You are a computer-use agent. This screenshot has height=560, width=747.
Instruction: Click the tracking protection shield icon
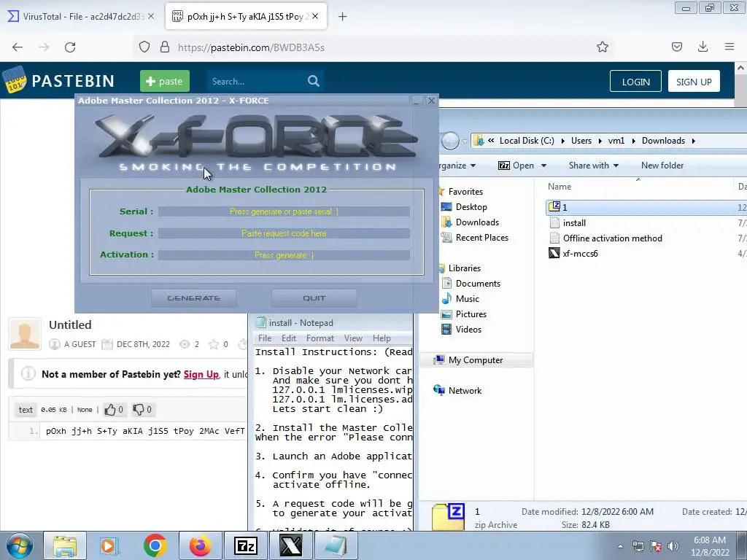click(144, 47)
